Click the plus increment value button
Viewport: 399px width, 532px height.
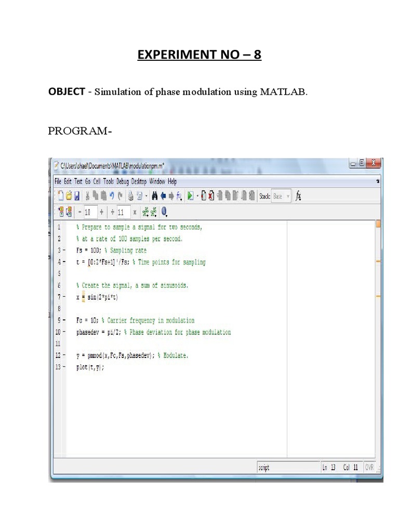[101, 212]
